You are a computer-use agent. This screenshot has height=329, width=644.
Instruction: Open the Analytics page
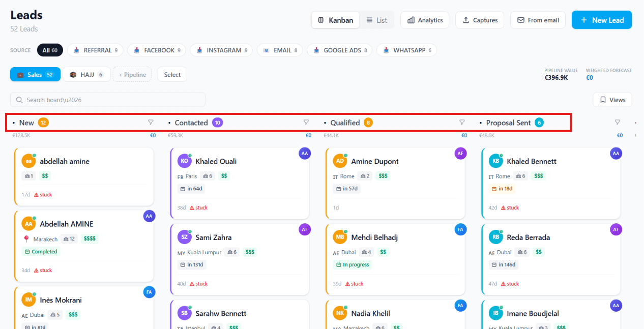click(425, 20)
